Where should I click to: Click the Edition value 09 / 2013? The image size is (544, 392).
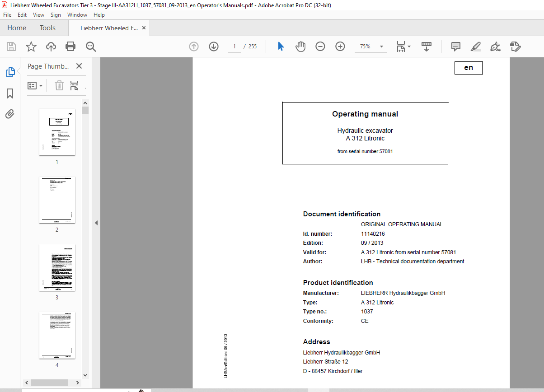click(x=372, y=243)
